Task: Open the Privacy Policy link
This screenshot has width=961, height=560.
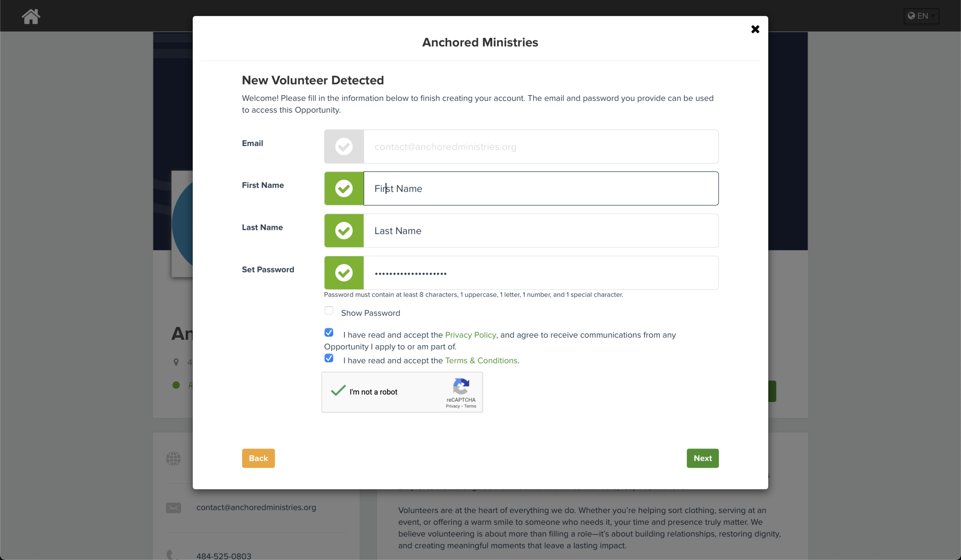Action: click(470, 335)
